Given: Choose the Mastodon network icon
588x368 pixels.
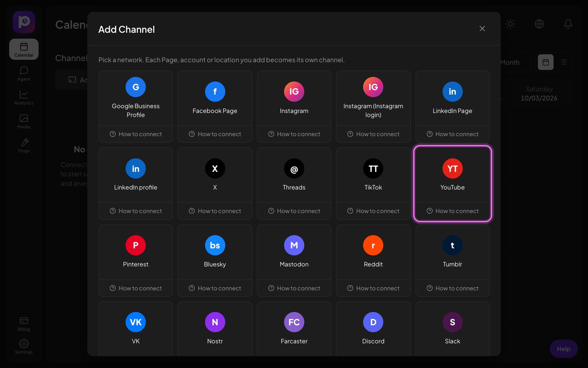Looking at the screenshot, I should coord(294,245).
